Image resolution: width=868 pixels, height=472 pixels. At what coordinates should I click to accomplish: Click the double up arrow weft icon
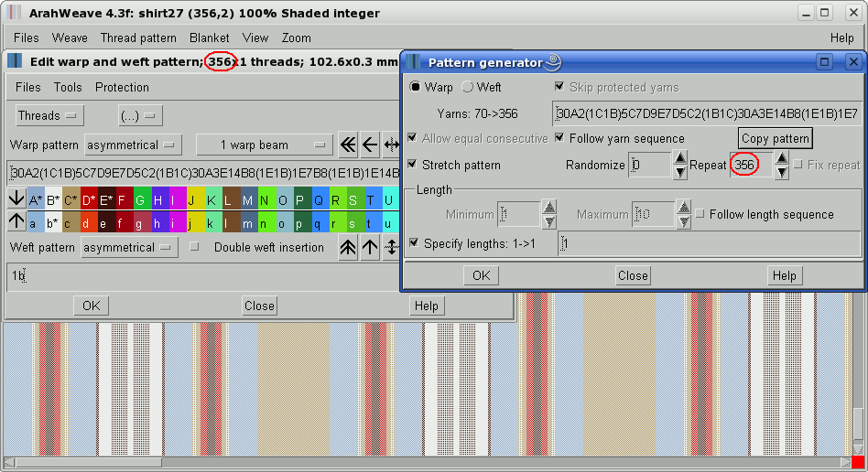click(348, 247)
